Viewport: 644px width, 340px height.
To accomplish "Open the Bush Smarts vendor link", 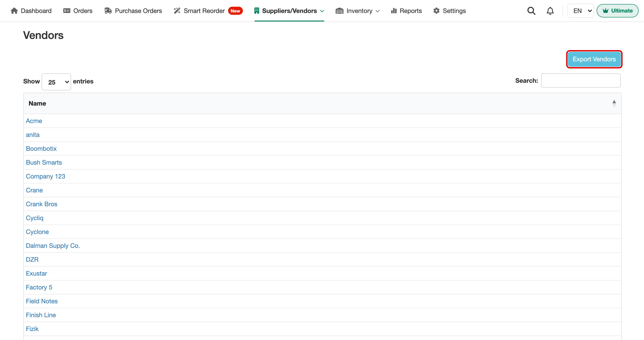I will click(44, 162).
